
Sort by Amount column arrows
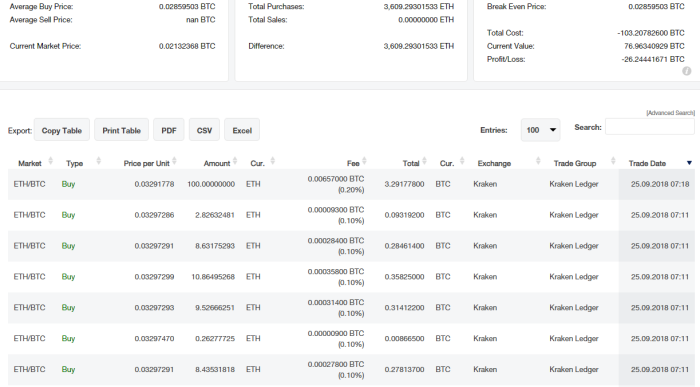pyautogui.click(x=235, y=161)
